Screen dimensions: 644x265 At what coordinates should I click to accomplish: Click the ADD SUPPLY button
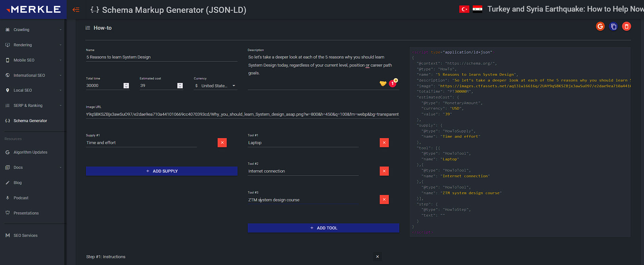[161, 171]
